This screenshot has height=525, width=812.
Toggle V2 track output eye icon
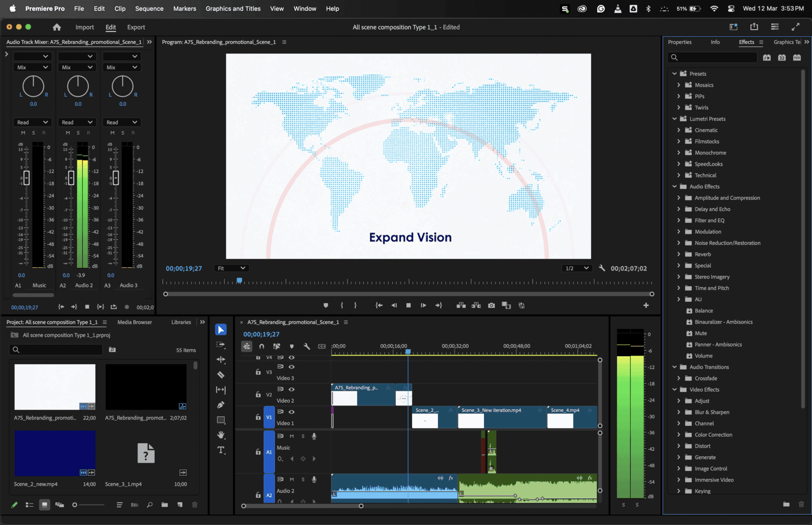292,389
